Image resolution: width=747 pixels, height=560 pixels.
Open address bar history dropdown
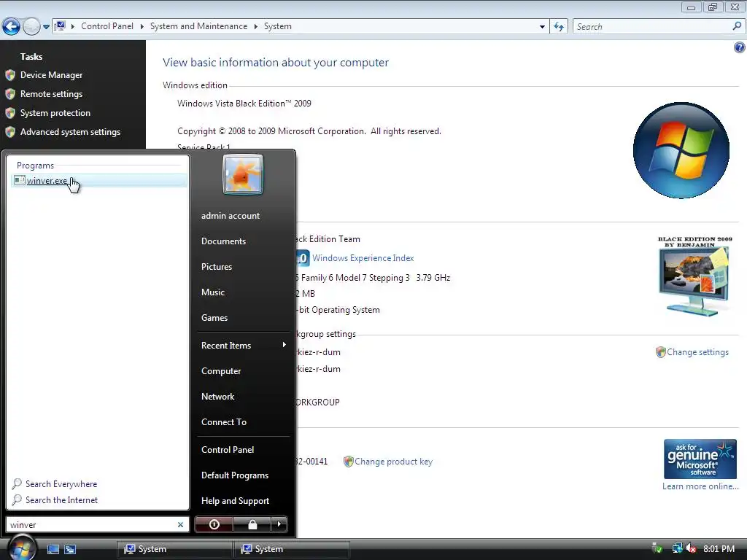[x=542, y=27]
